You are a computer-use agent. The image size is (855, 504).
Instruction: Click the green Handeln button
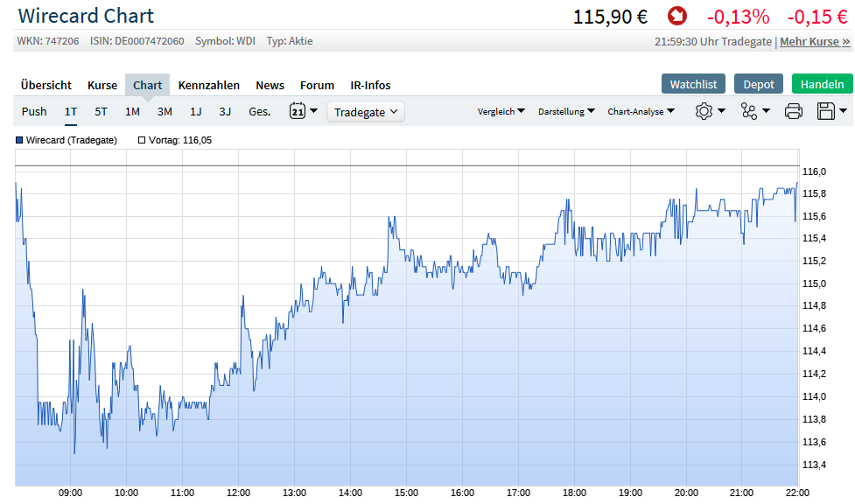[822, 83]
